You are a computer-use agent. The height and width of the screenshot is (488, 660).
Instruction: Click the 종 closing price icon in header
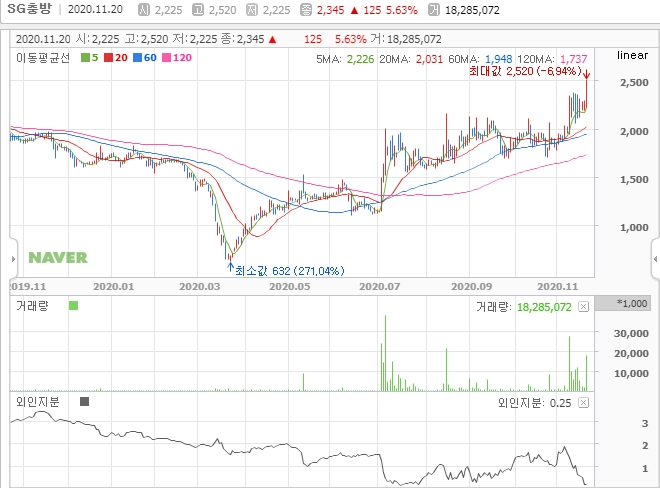pyautogui.click(x=306, y=10)
